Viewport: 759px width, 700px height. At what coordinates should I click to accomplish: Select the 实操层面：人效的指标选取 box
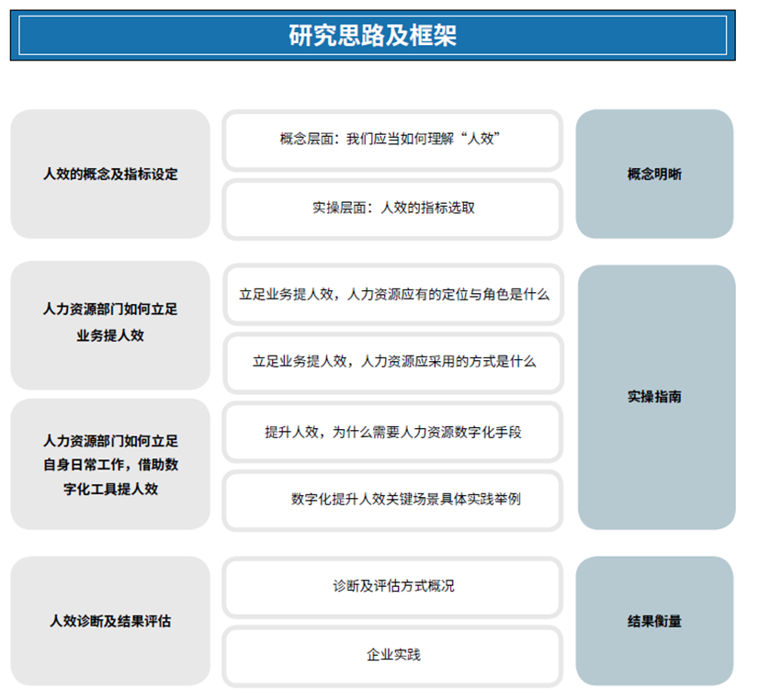click(x=392, y=208)
